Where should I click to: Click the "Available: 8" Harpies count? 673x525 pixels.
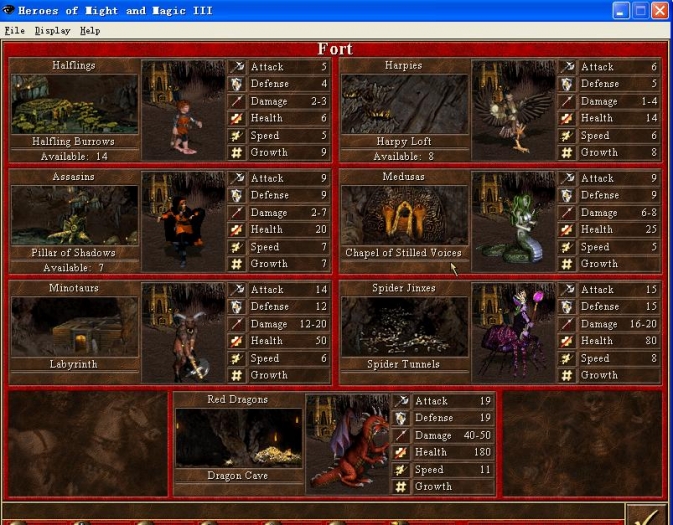coord(403,157)
